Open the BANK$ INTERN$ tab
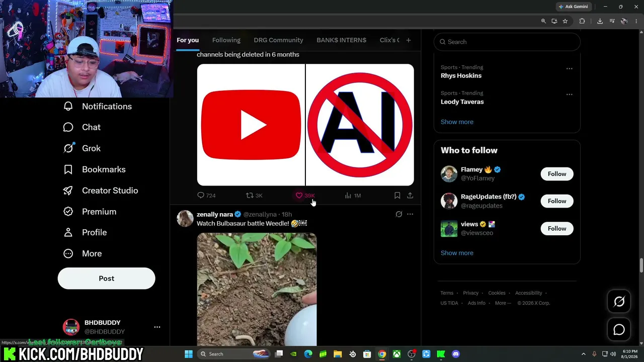The width and height of the screenshot is (644, 362). click(341, 40)
